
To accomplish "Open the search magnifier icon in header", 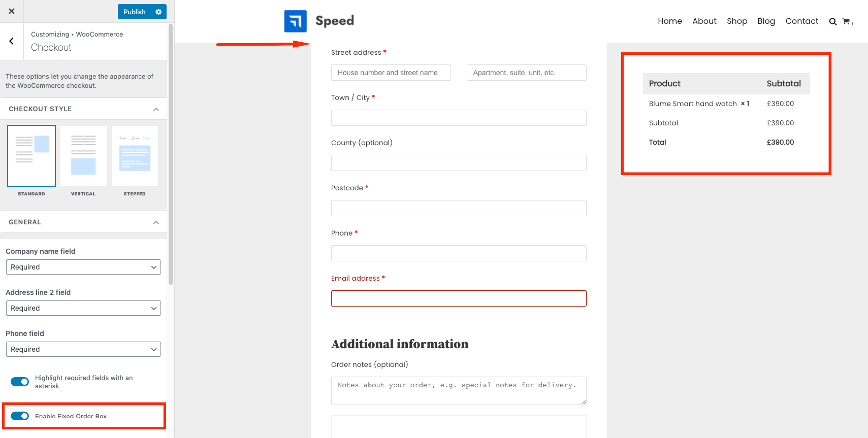I will (832, 22).
